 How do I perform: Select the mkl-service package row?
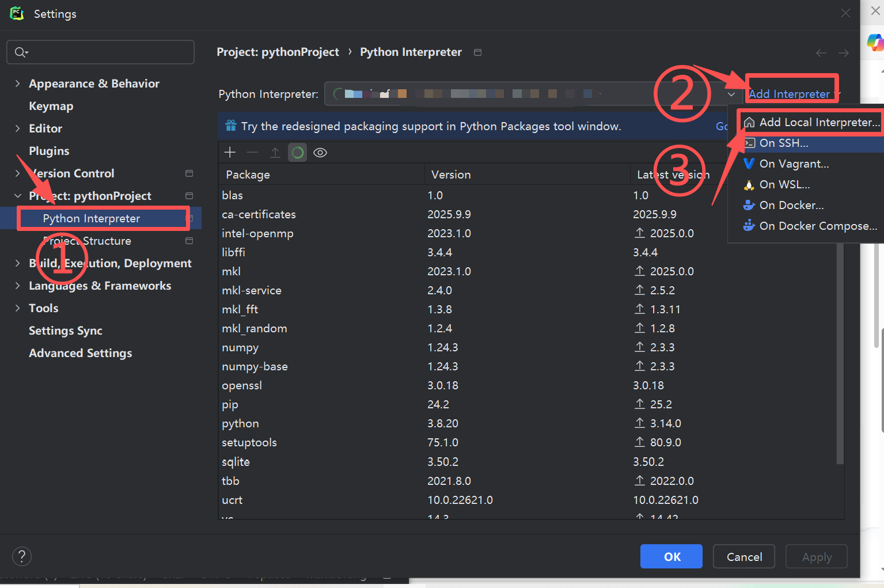click(x=527, y=290)
